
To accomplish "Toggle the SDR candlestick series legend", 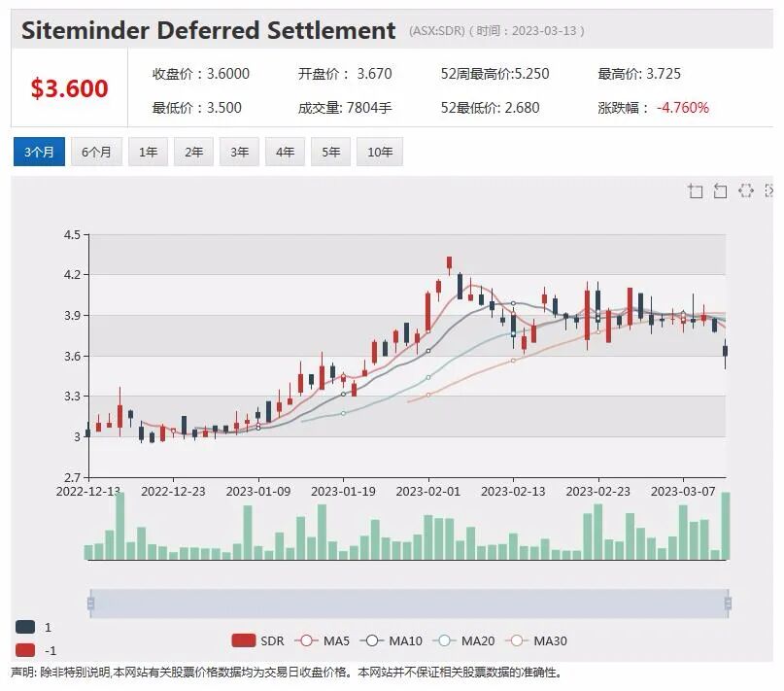I will [x=258, y=641].
